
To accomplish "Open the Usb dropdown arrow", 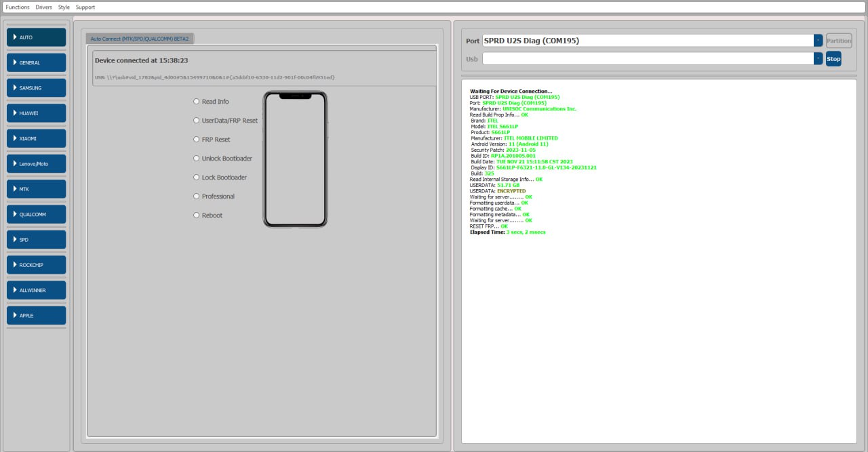I will (818, 59).
